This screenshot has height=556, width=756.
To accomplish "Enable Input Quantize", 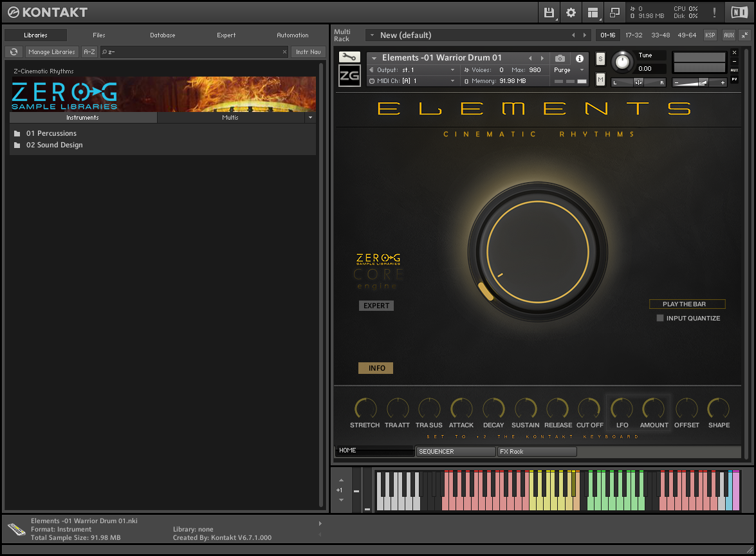I will [x=659, y=318].
